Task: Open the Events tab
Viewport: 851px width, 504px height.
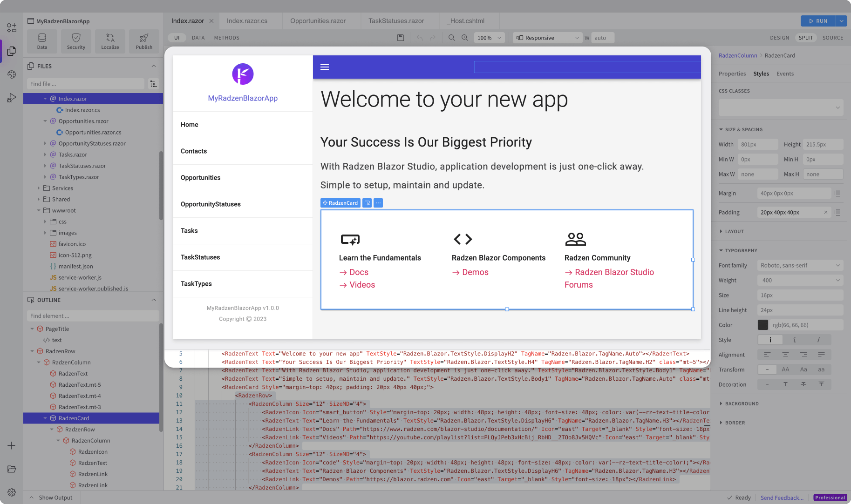Action: click(x=785, y=74)
